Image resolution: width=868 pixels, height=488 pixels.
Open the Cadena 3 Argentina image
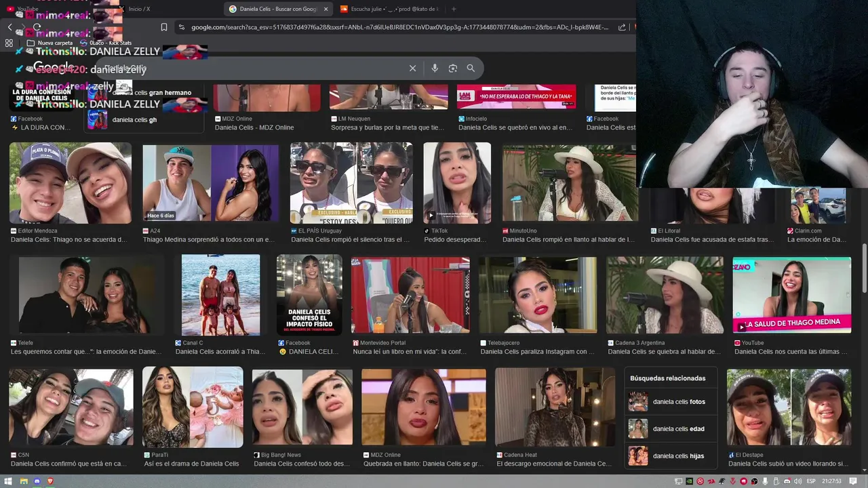tap(665, 295)
